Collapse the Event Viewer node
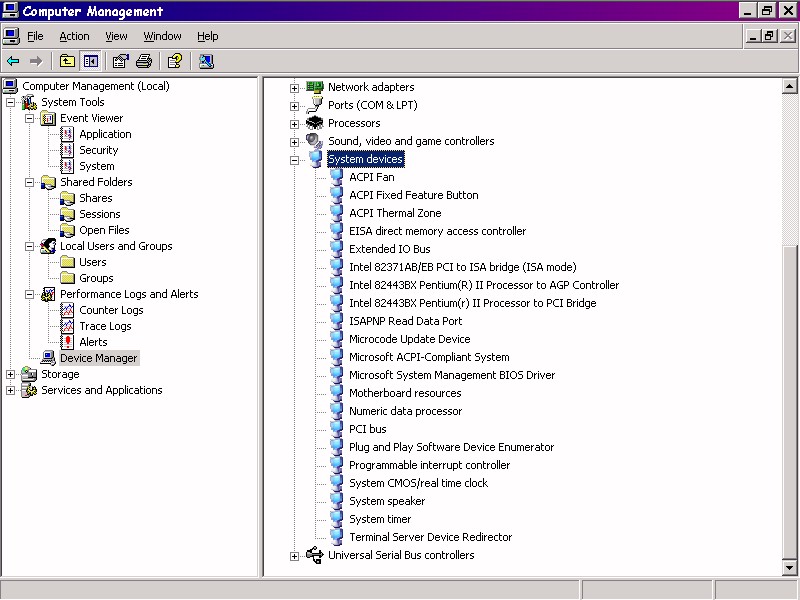 point(30,118)
